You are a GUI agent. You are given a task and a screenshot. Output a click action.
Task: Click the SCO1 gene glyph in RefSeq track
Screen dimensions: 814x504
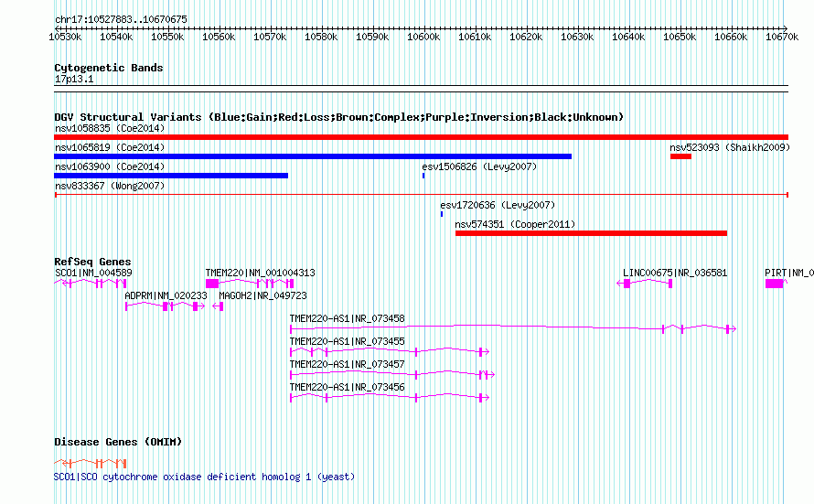pyautogui.click(x=91, y=283)
